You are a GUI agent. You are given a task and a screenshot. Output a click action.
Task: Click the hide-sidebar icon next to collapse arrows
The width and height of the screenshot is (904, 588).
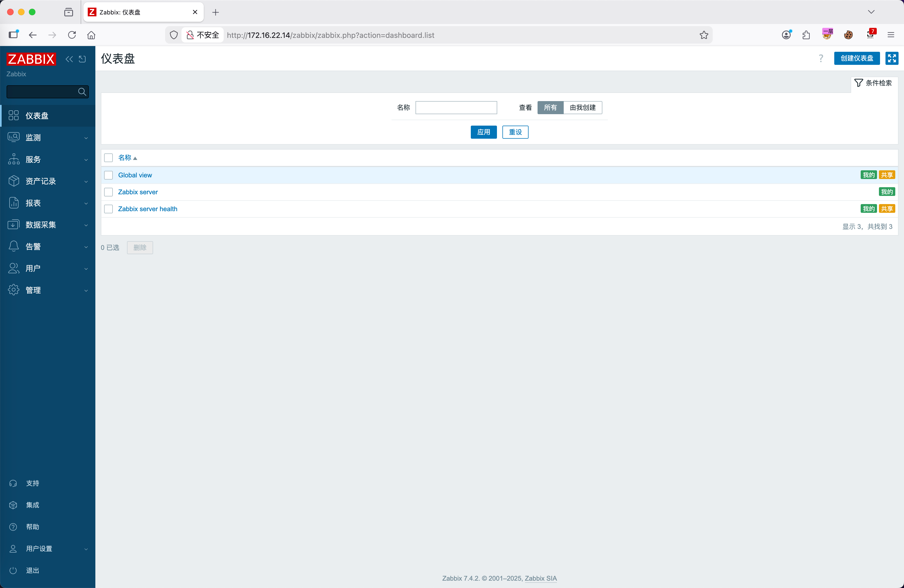(x=82, y=59)
